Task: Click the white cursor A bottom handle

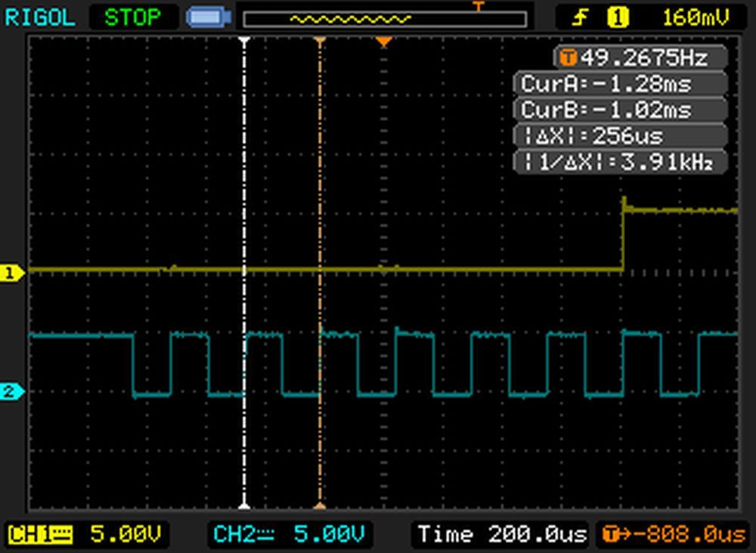Action: (x=244, y=505)
